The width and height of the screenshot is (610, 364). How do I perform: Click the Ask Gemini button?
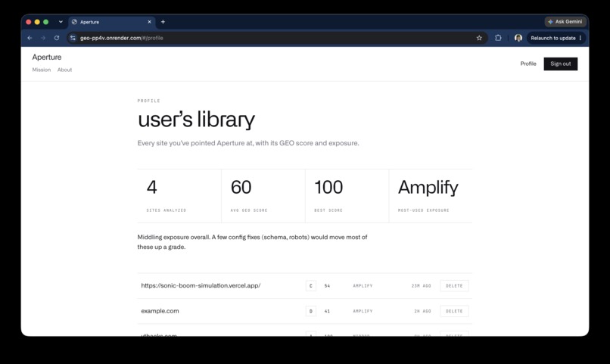(565, 22)
